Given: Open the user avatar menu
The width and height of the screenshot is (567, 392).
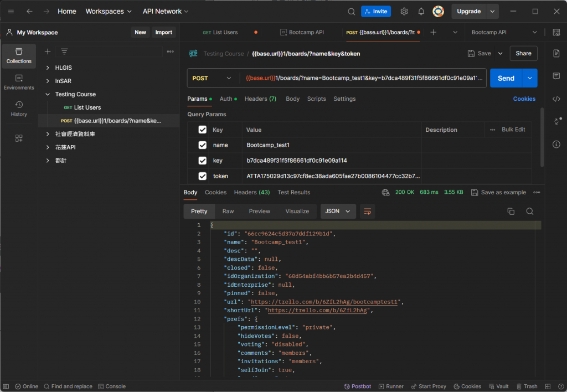Looking at the screenshot, I should pos(439,12).
